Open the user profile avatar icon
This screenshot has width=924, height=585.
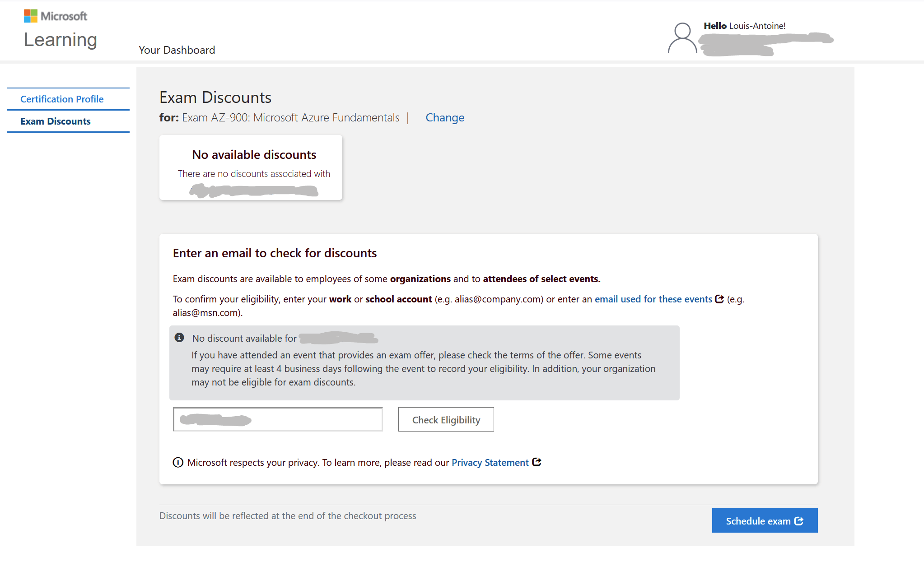coord(682,38)
